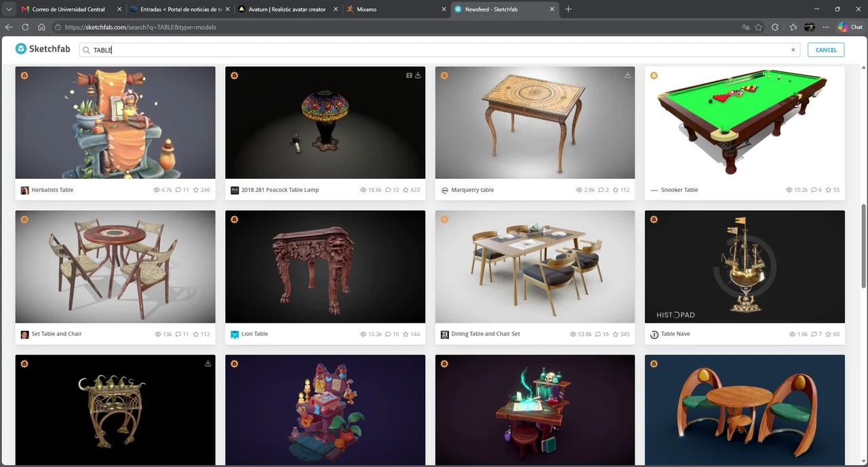Open the Lion Table author avatar
This screenshot has height=467, width=868.
(235, 334)
